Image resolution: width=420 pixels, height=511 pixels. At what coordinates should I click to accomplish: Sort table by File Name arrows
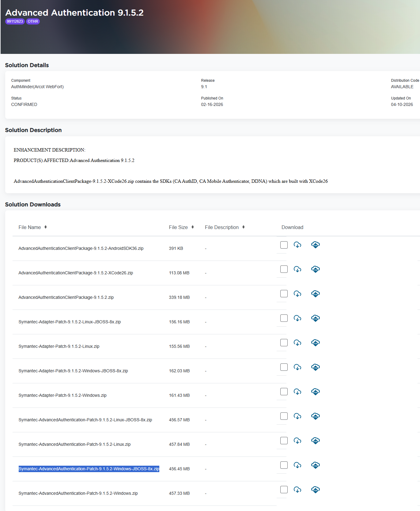pos(46,227)
